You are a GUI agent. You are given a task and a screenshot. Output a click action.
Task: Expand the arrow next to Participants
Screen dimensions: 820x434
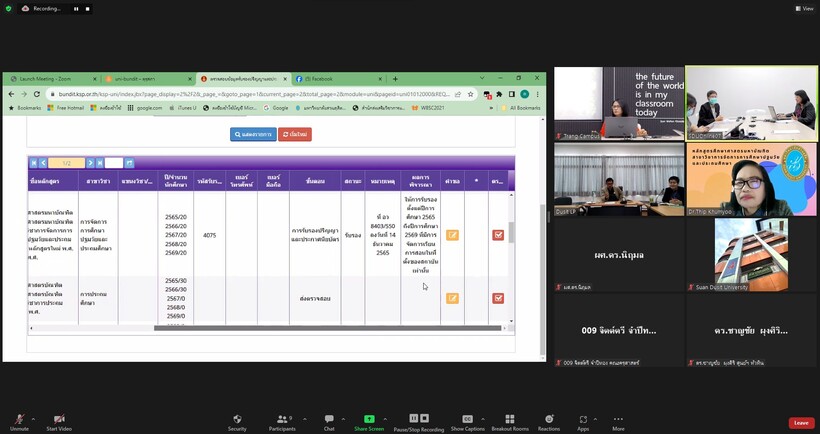pyautogui.click(x=304, y=419)
